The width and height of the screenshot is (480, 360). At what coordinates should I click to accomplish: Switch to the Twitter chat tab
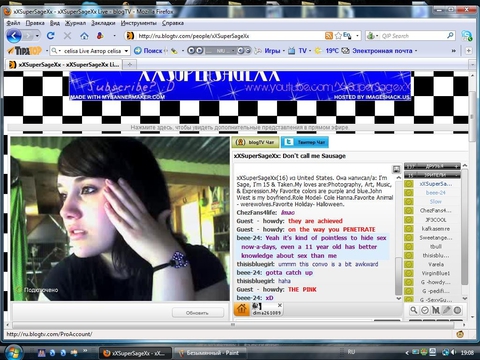[x=305, y=142]
